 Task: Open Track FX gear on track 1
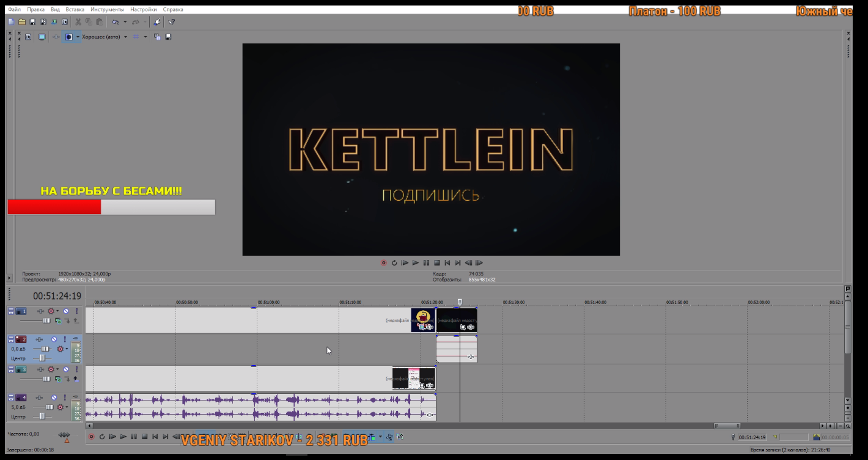[x=51, y=311]
